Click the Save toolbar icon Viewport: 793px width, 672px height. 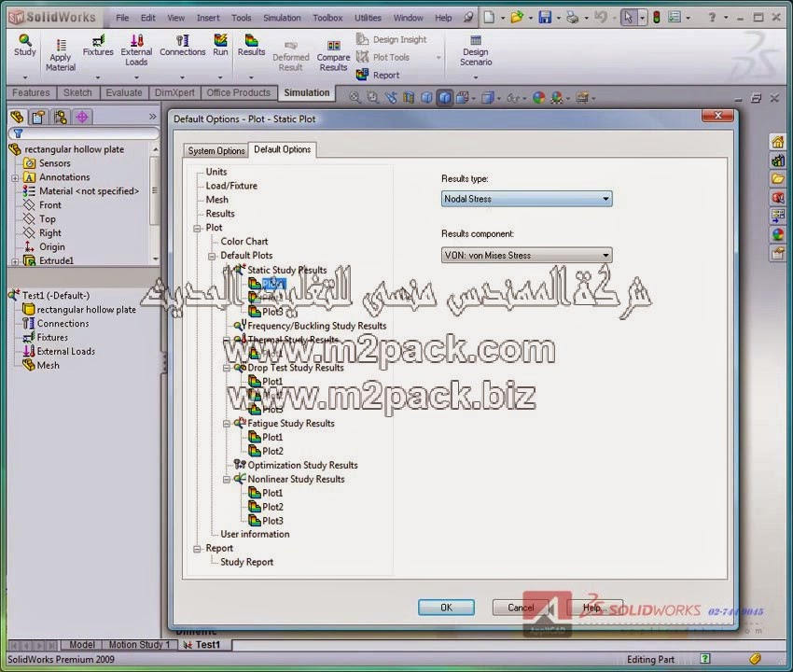[x=545, y=18]
